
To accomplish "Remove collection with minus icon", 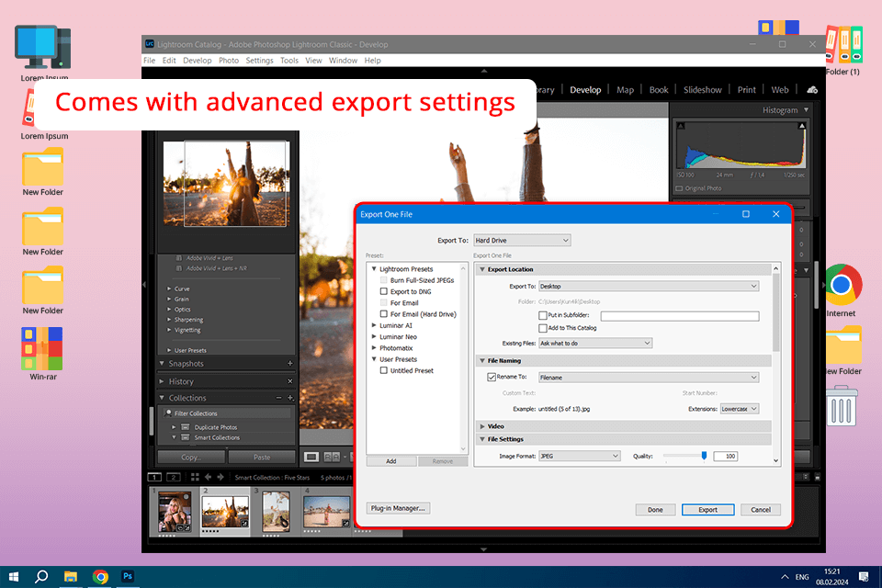I will (x=278, y=398).
